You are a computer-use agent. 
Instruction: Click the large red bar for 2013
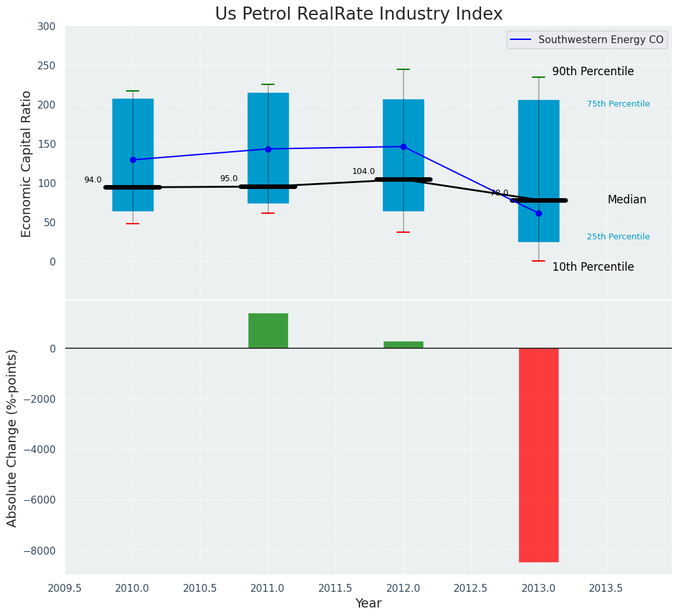[x=538, y=454]
